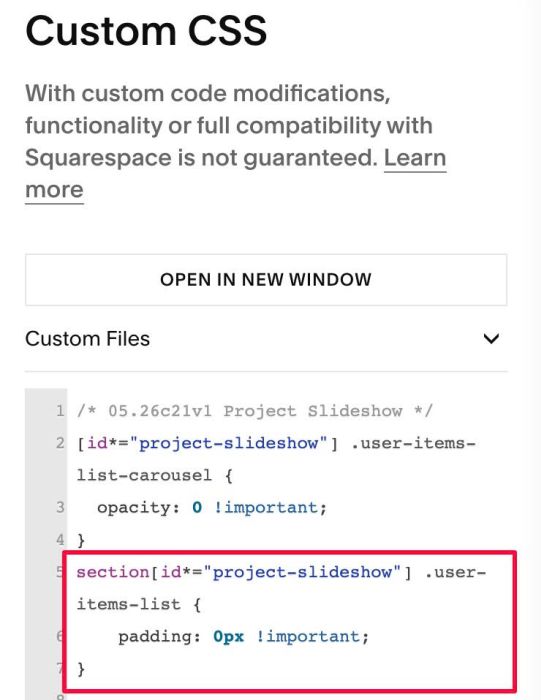Image resolution: width=541 pixels, height=700 pixels.
Task: Click the !important flag after opacity
Action: click(270, 508)
